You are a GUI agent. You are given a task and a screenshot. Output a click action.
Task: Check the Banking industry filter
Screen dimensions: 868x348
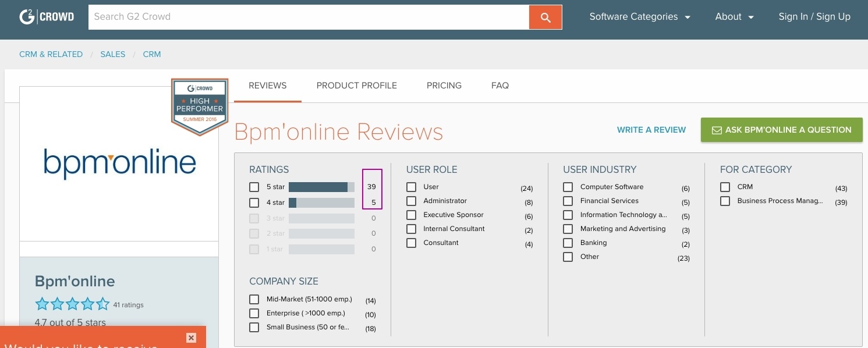[x=568, y=243]
